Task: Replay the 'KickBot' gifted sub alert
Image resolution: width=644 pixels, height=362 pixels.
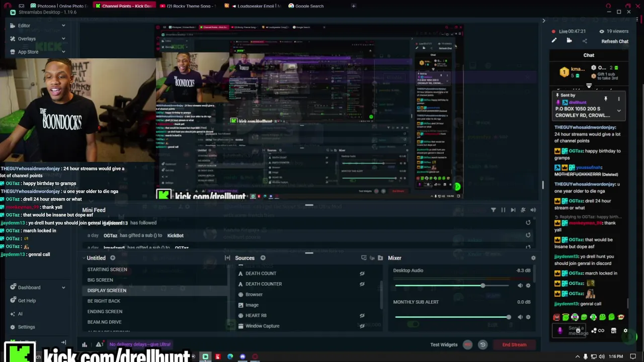Action: coord(528,235)
